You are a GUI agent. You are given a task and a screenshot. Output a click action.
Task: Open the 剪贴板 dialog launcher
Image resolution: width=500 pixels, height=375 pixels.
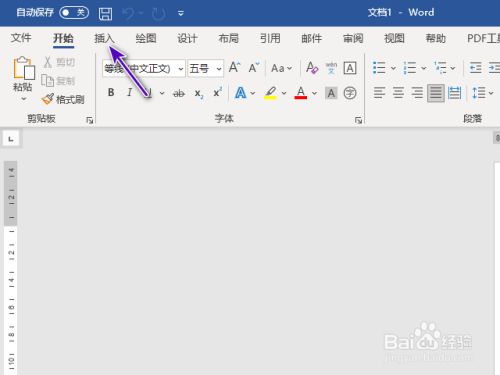click(89, 120)
